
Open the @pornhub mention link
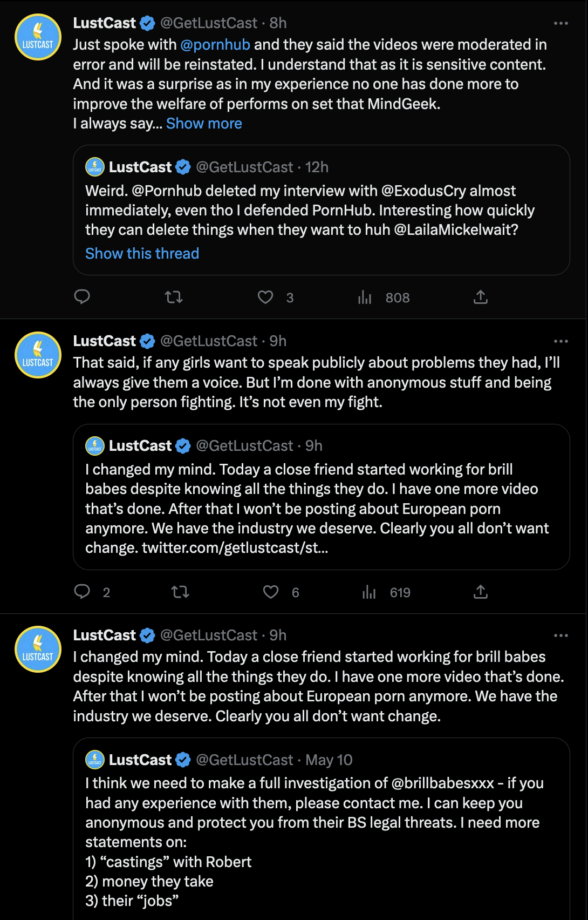tap(215, 45)
